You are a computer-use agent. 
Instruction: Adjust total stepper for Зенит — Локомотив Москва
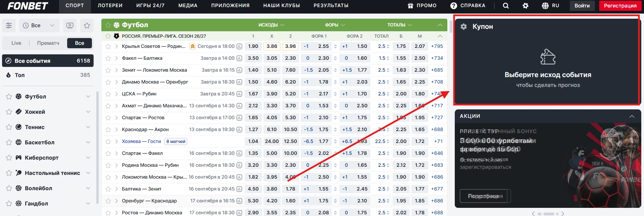[388, 70]
